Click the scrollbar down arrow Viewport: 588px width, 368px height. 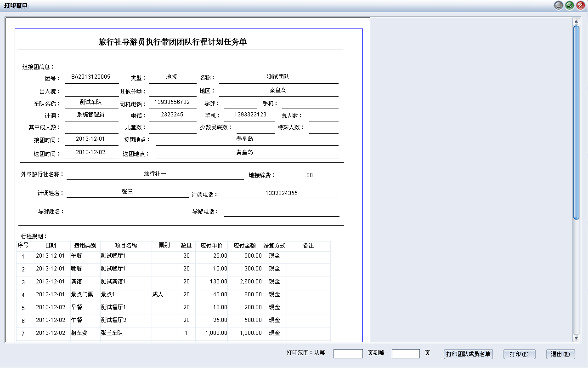pyautogui.click(x=577, y=338)
